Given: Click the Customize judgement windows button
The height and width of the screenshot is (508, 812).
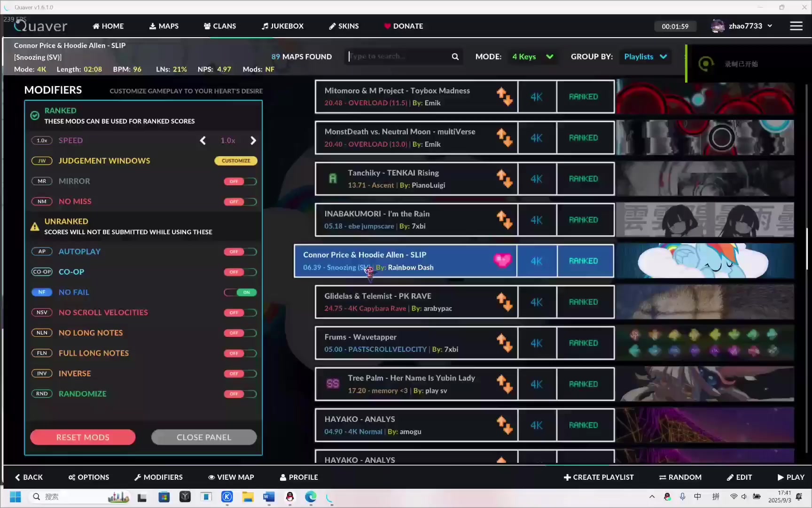Looking at the screenshot, I should click(x=236, y=161).
